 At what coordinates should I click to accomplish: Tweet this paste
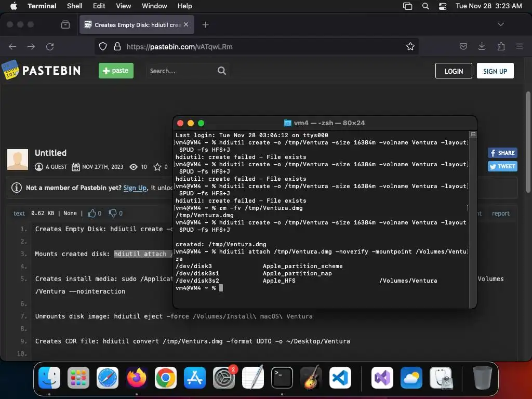click(502, 166)
